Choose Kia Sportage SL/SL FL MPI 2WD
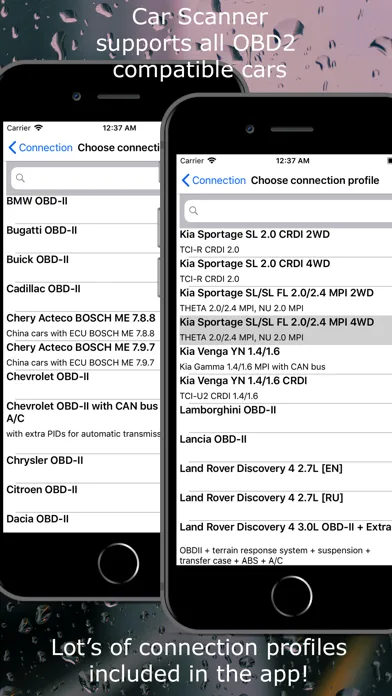 click(x=285, y=301)
